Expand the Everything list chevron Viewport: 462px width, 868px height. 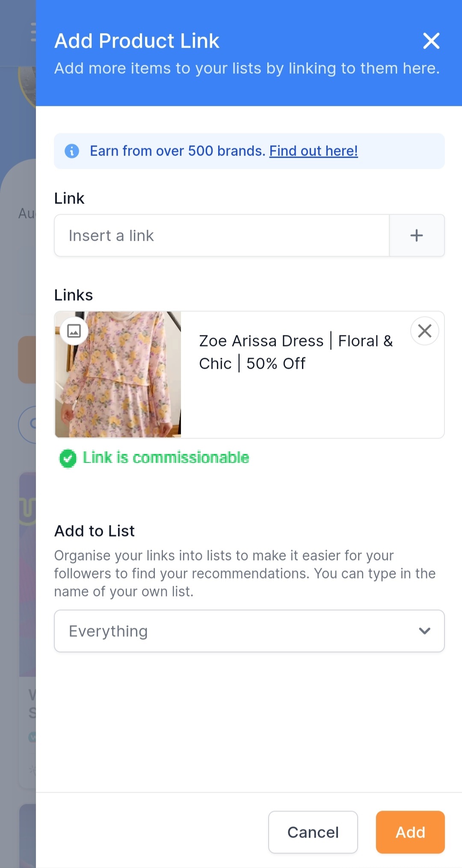point(425,631)
